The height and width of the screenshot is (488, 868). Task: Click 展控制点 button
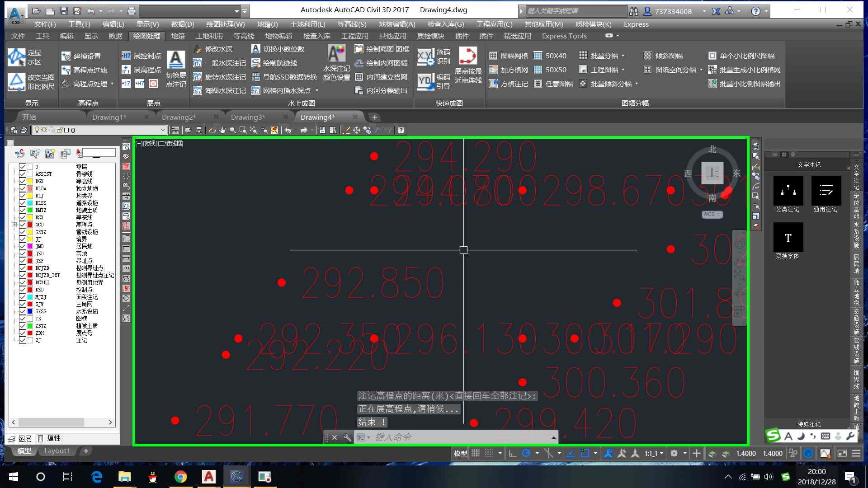(142, 56)
